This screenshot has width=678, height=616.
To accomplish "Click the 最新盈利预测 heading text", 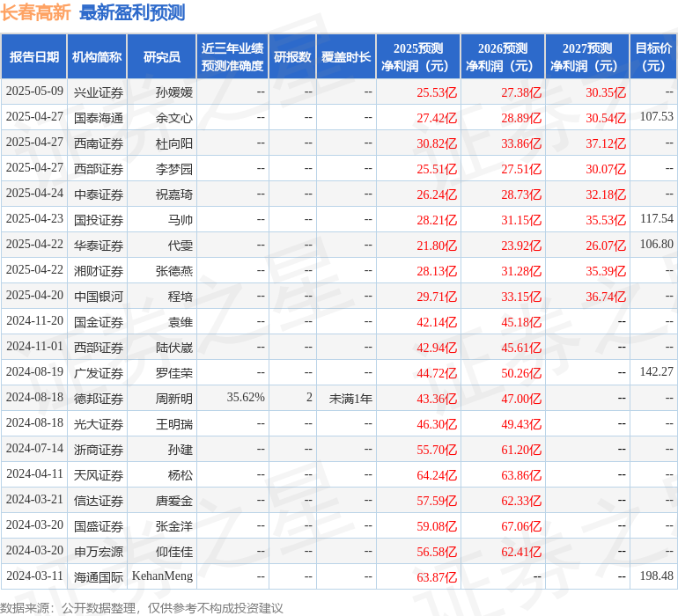I will point(132,12).
